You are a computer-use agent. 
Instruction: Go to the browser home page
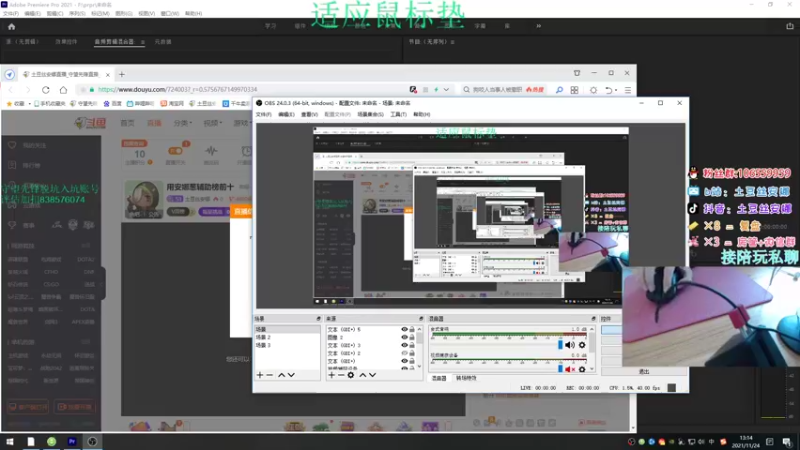tap(63, 90)
